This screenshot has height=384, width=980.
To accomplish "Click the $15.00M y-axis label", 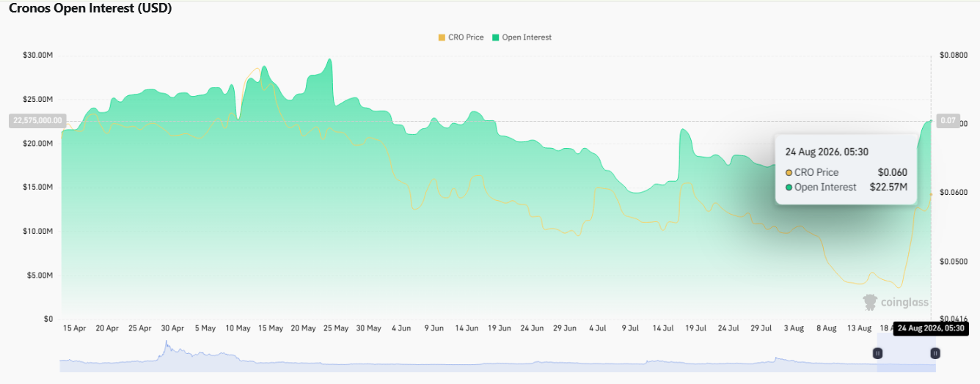I will pyautogui.click(x=37, y=188).
